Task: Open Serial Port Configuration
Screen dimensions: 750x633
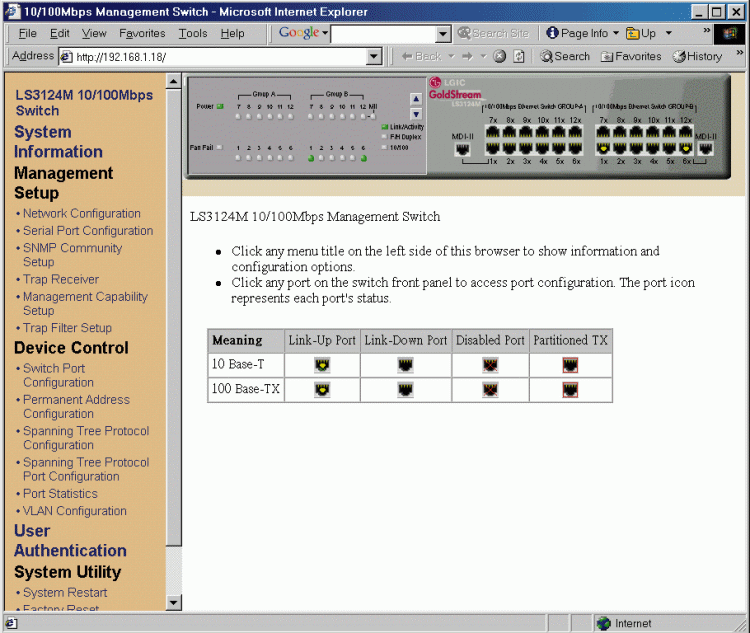Action: [88, 231]
